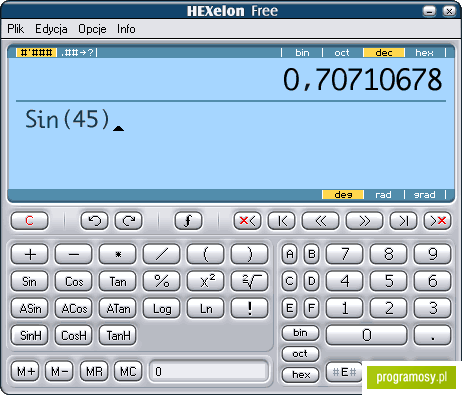Click the SinH button
Screen dimensions: 462x395
coord(30,335)
